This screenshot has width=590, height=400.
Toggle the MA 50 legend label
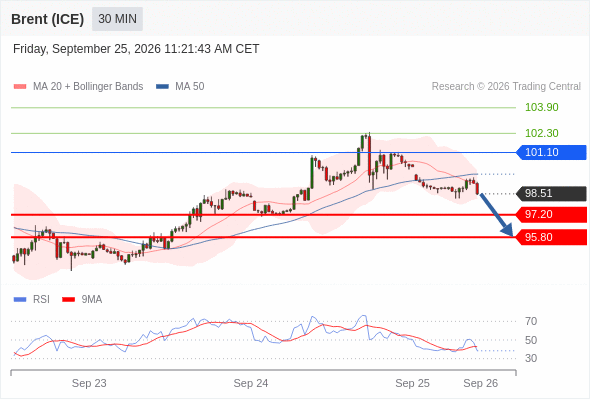(x=190, y=87)
